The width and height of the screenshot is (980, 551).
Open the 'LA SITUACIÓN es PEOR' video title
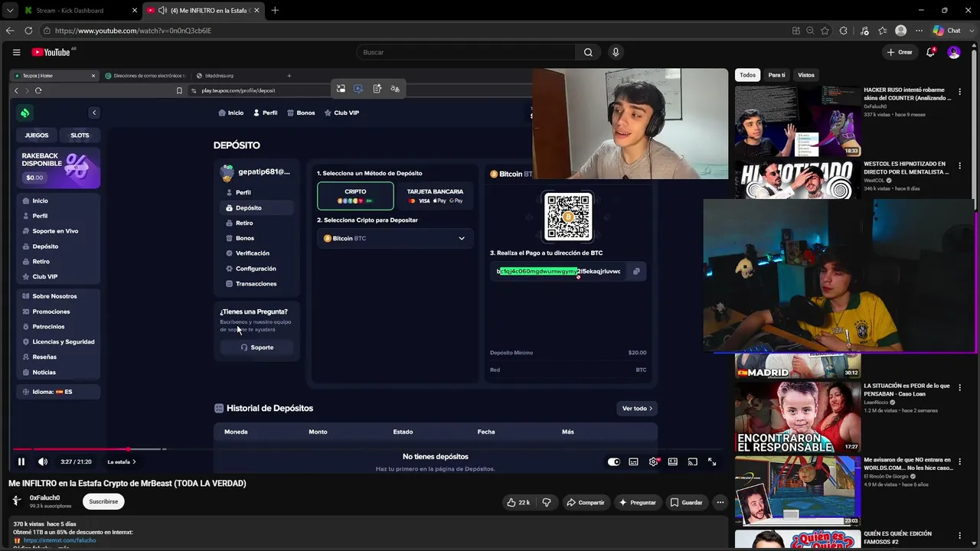pyautogui.click(x=906, y=389)
